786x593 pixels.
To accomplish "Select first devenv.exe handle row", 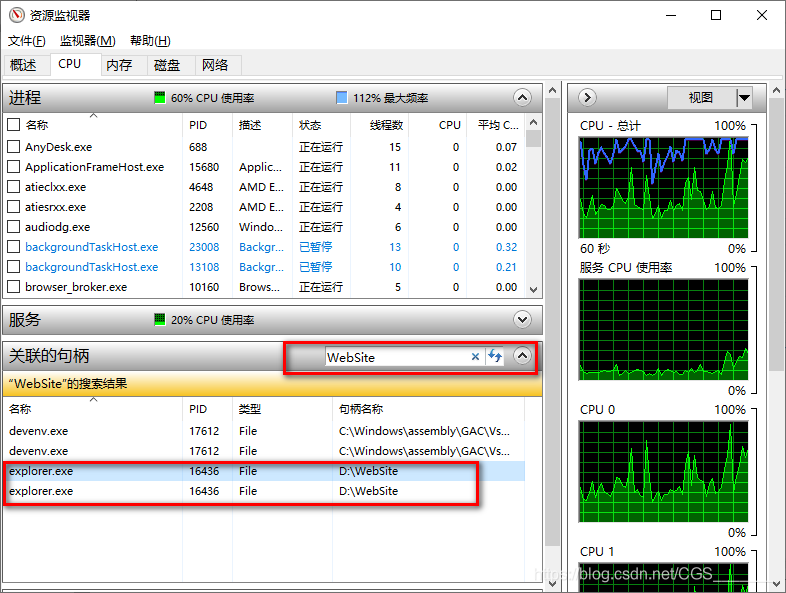I will [264, 431].
